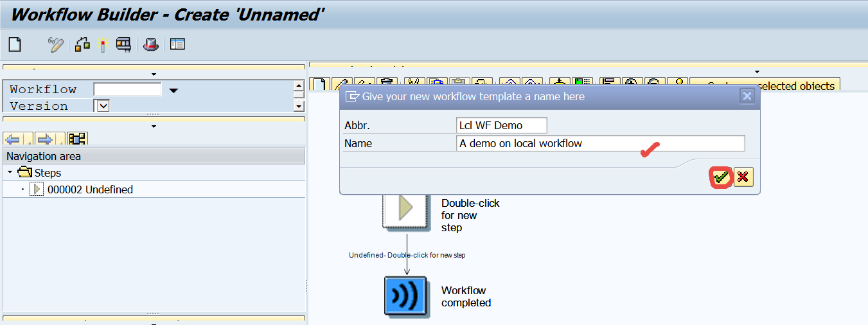Click the blue back arrow navigation icon
The width and height of the screenshot is (868, 325).
coord(13,139)
